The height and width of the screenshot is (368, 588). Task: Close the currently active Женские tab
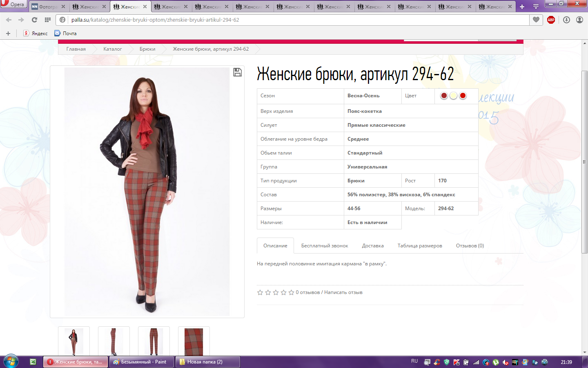[145, 7]
